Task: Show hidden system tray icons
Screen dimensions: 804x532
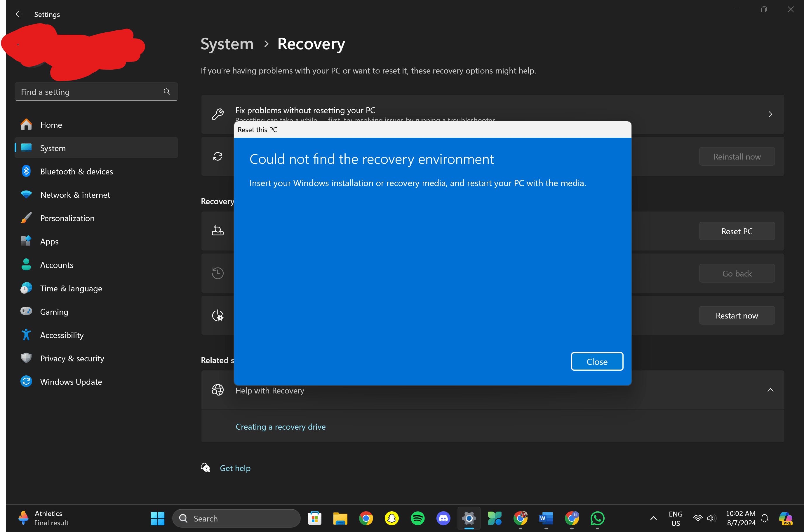Action: point(653,518)
